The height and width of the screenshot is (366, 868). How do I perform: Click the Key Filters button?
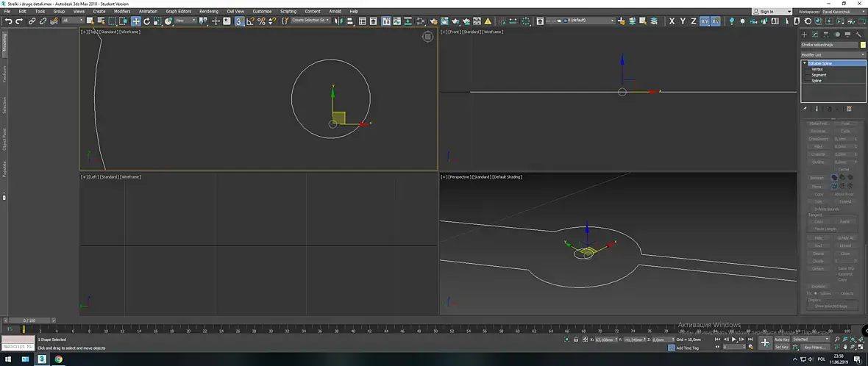point(814,347)
